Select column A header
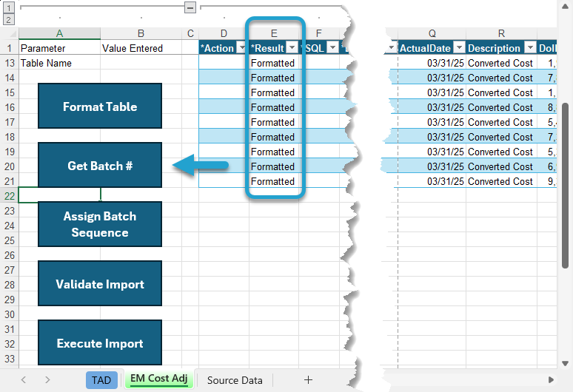The height and width of the screenshot is (392, 573). pyautogui.click(x=59, y=33)
